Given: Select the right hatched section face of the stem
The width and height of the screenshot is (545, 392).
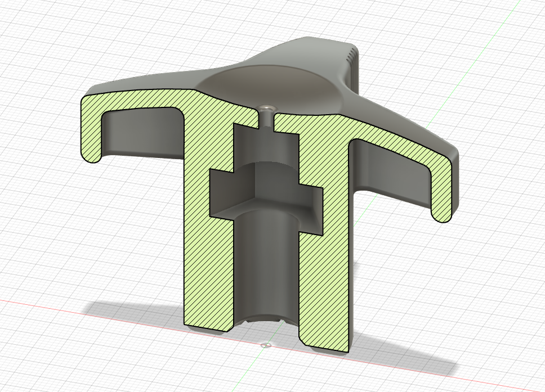Looking at the screenshot, I should (x=324, y=281).
